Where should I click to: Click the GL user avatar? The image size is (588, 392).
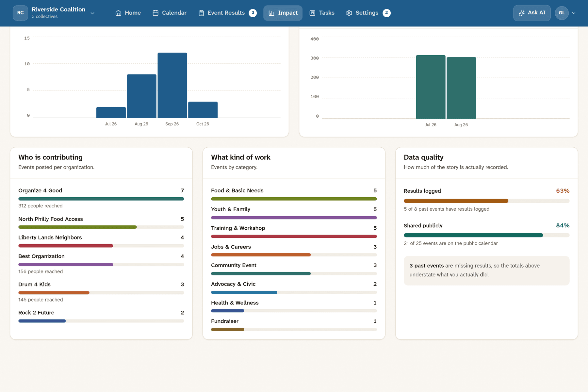click(x=562, y=13)
